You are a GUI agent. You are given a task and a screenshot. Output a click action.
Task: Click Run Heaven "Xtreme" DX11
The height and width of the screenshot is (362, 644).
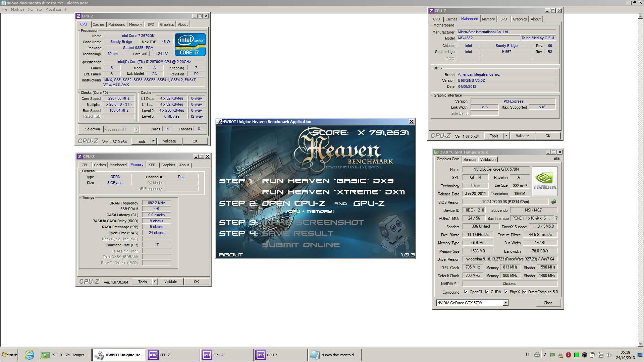[x=333, y=192]
